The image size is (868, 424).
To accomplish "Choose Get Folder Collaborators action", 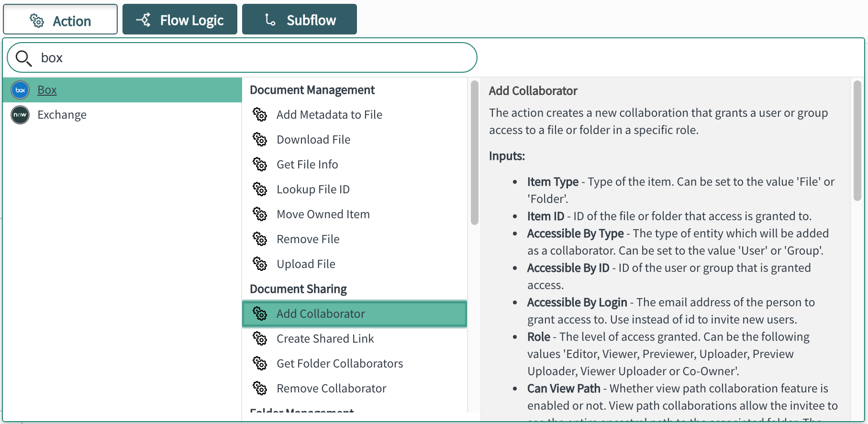I will point(340,364).
